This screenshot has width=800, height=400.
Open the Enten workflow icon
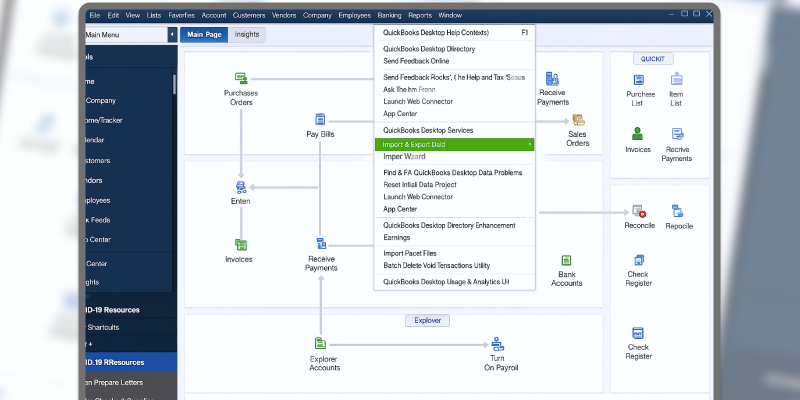[241, 187]
